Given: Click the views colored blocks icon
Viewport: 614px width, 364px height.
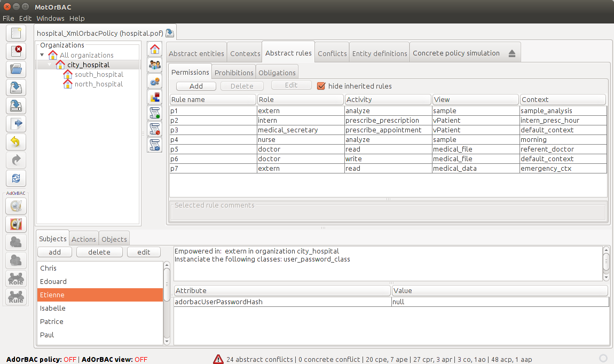Looking at the screenshot, I should click(155, 97).
